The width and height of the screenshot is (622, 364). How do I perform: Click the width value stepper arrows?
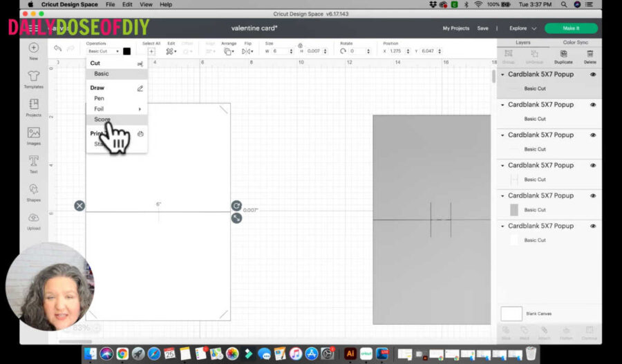tap(291, 52)
